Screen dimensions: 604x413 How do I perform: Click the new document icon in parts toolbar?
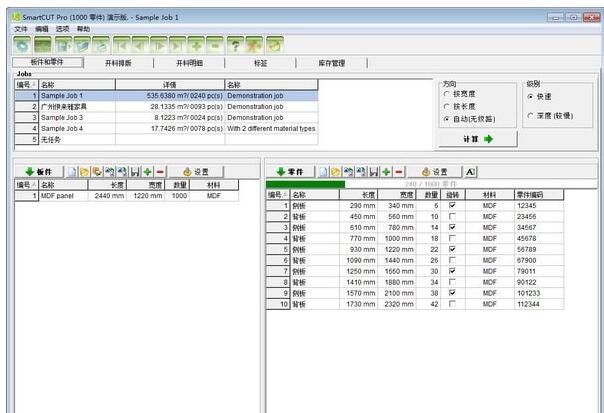point(324,172)
